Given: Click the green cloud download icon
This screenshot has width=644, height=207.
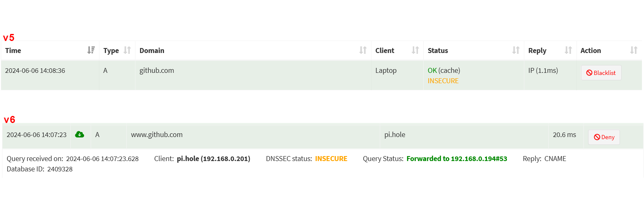Looking at the screenshot, I should [x=80, y=135].
